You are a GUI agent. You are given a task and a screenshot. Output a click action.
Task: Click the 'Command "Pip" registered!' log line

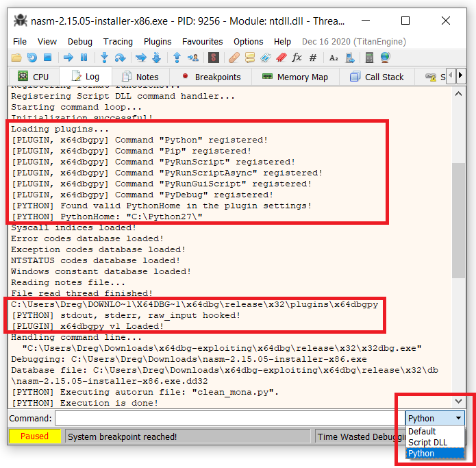[131, 151]
